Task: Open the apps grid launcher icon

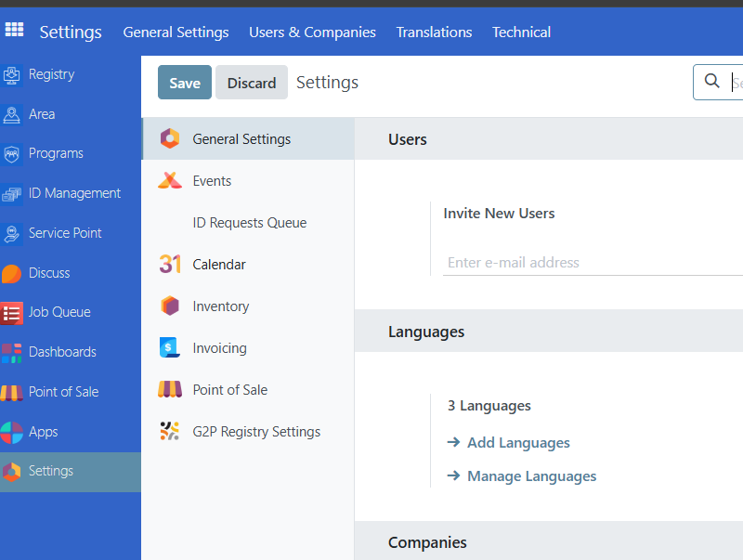Action: (x=14, y=31)
